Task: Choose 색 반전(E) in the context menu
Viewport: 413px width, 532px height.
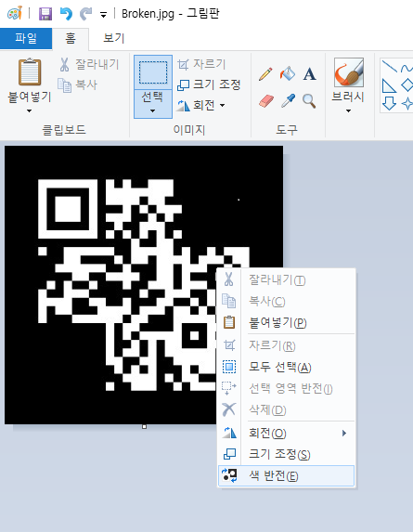Action: click(287, 476)
